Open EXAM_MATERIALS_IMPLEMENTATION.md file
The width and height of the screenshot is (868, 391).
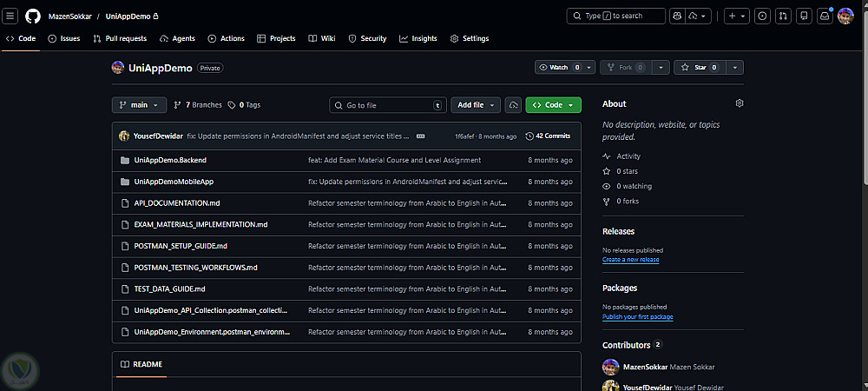(201, 224)
